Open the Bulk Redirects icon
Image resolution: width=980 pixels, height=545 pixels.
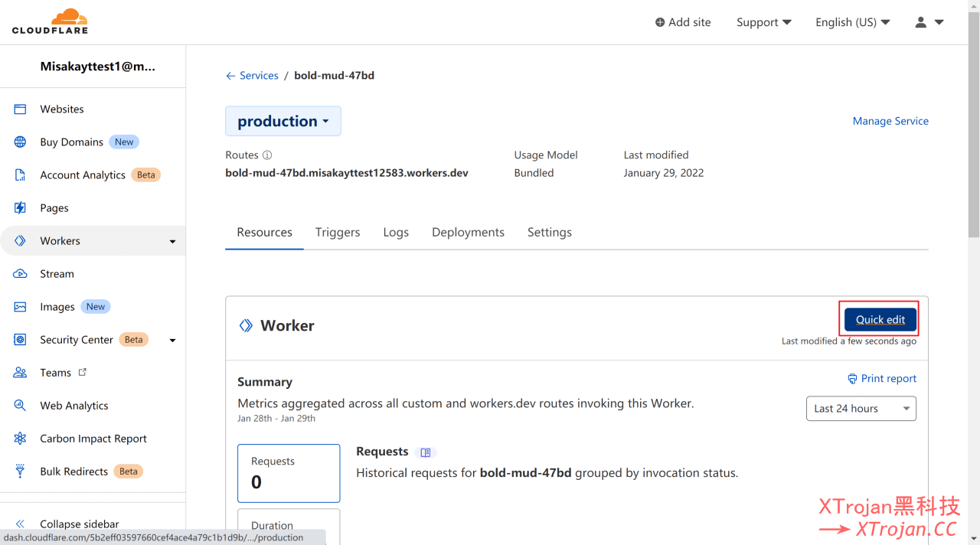pyautogui.click(x=21, y=472)
